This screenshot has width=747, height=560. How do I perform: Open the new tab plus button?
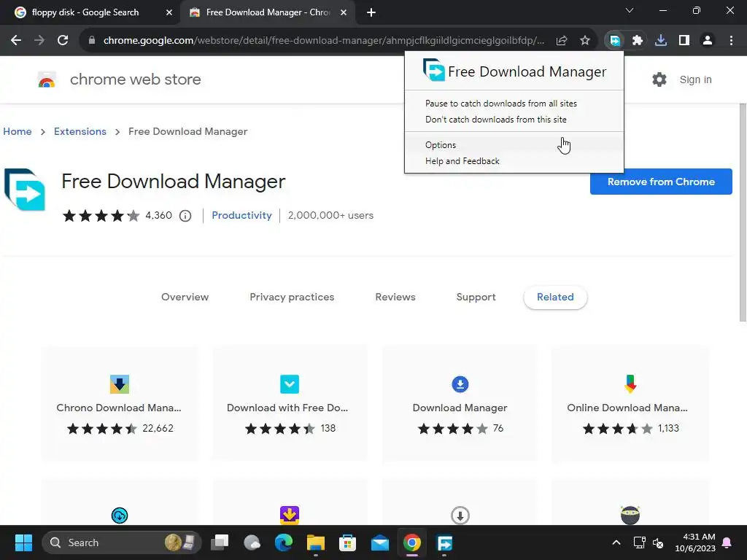click(371, 12)
